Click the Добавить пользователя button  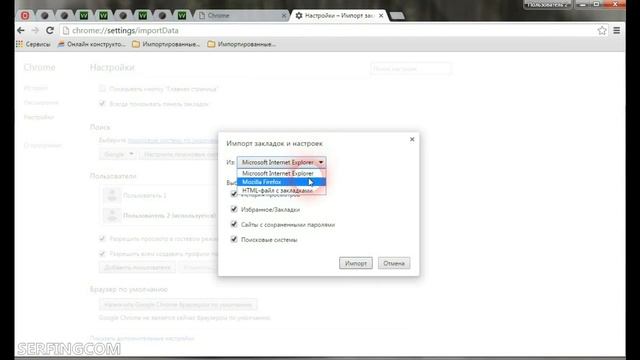pos(137,268)
